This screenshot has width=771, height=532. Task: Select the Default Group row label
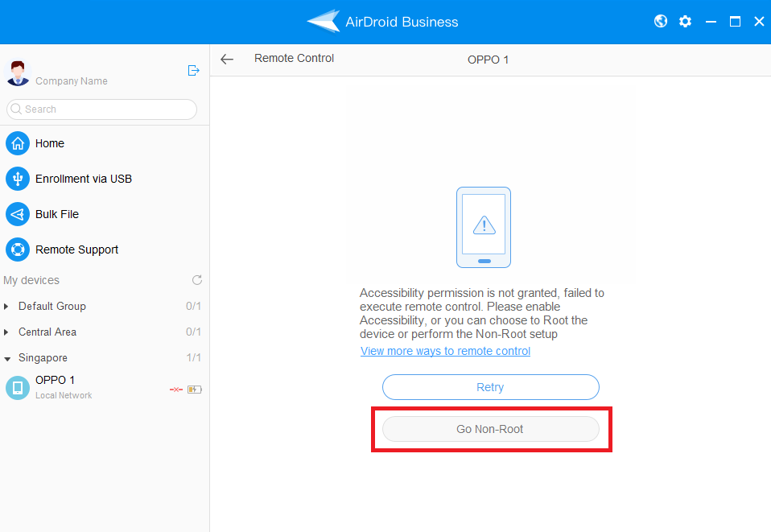pyautogui.click(x=52, y=306)
